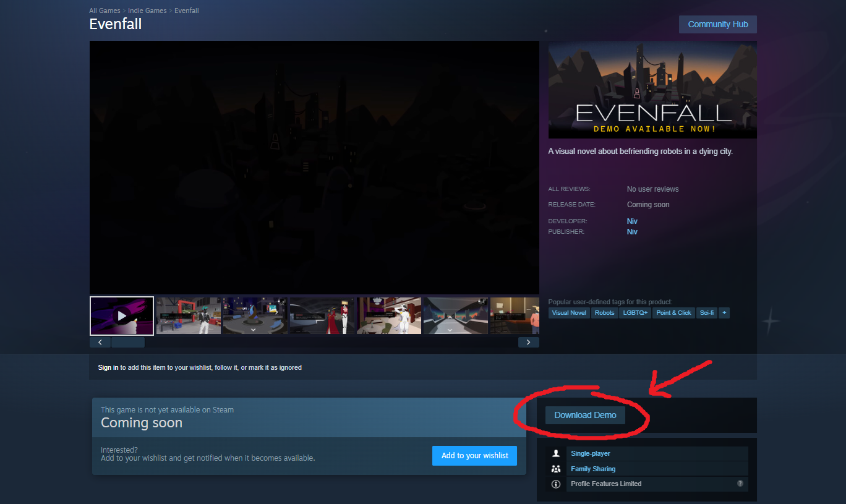Viewport: 846px width, 504px height.
Task: Open Indie Games breadcrumb link
Action: [x=147, y=11]
